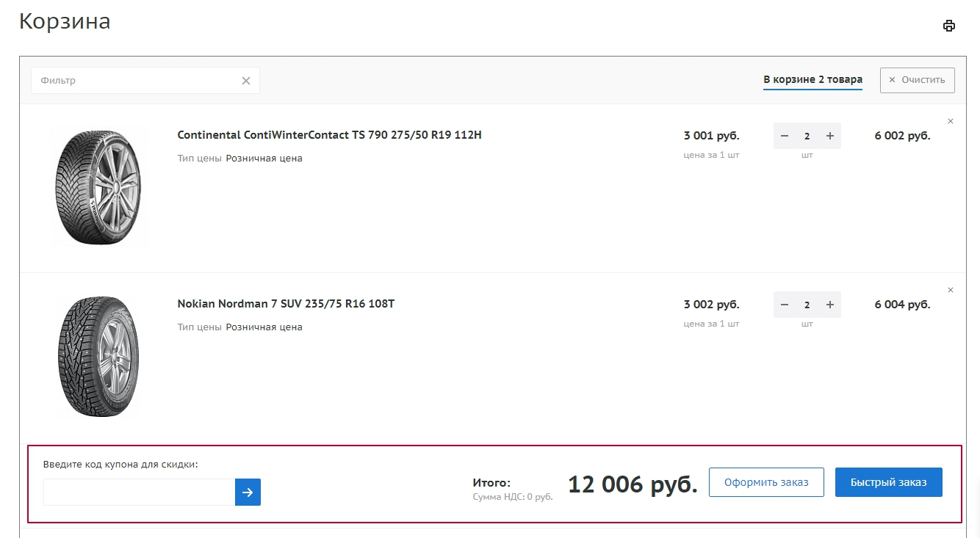This screenshot has width=980, height=538.
Task: Click the coupon code input field
Action: (139, 492)
